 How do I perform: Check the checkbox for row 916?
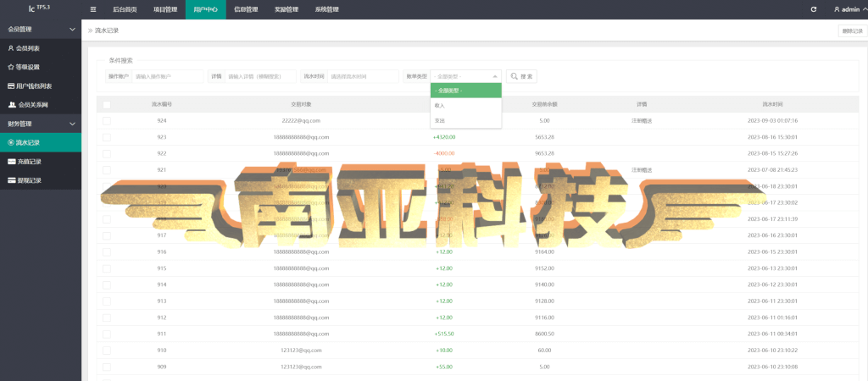click(107, 252)
